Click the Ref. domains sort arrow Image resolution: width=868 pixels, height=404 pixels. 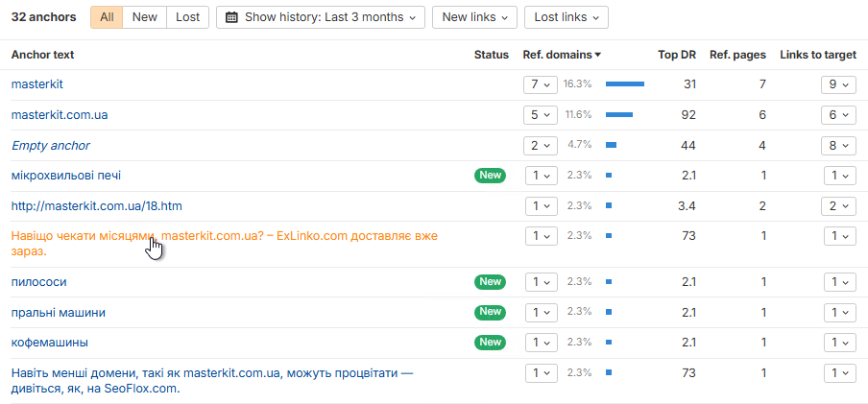click(598, 56)
